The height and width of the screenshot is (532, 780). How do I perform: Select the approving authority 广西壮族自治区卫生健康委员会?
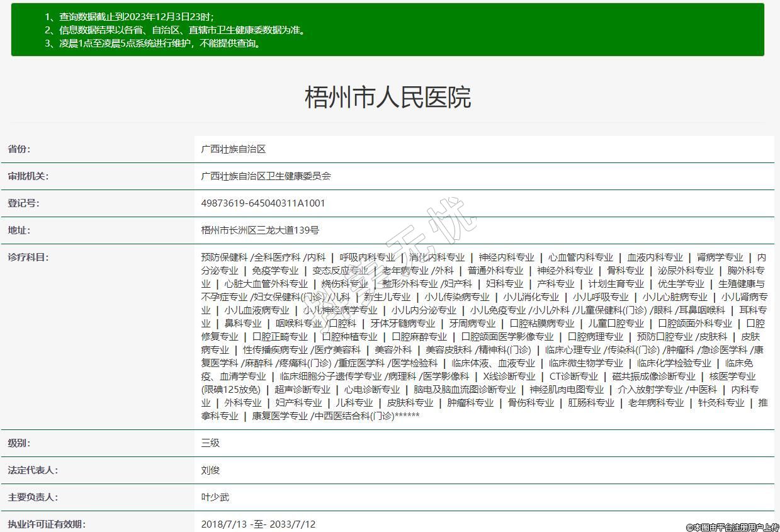266,176
